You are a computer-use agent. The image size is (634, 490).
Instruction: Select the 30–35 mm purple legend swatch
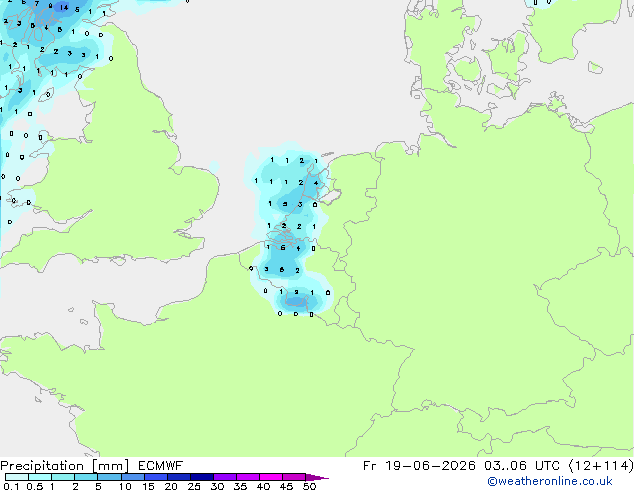(x=225, y=477)
